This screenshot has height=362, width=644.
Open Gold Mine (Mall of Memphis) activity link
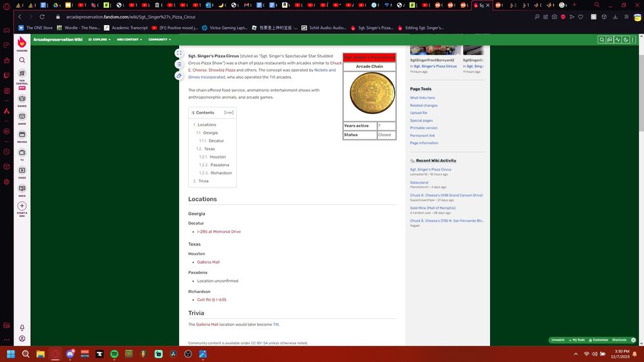(433, 208)
